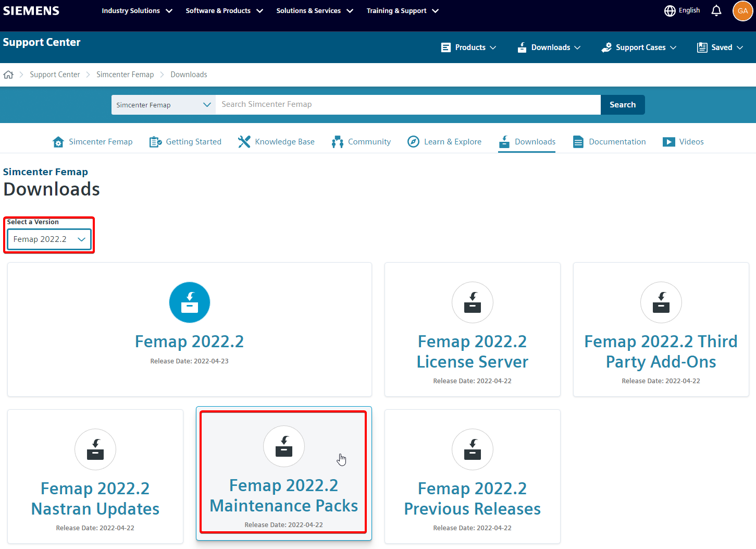Open the Saved dropdown chevron
Screen dimensions: 756x549
(x=740, y=47)
